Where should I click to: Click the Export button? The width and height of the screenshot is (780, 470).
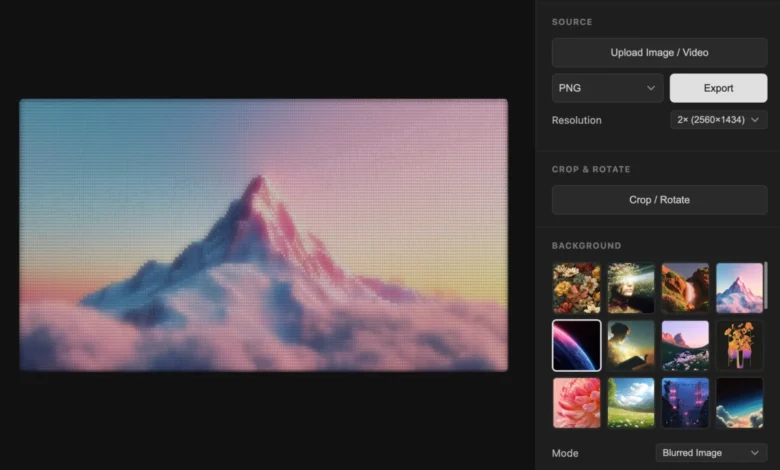tap(718, 88)
